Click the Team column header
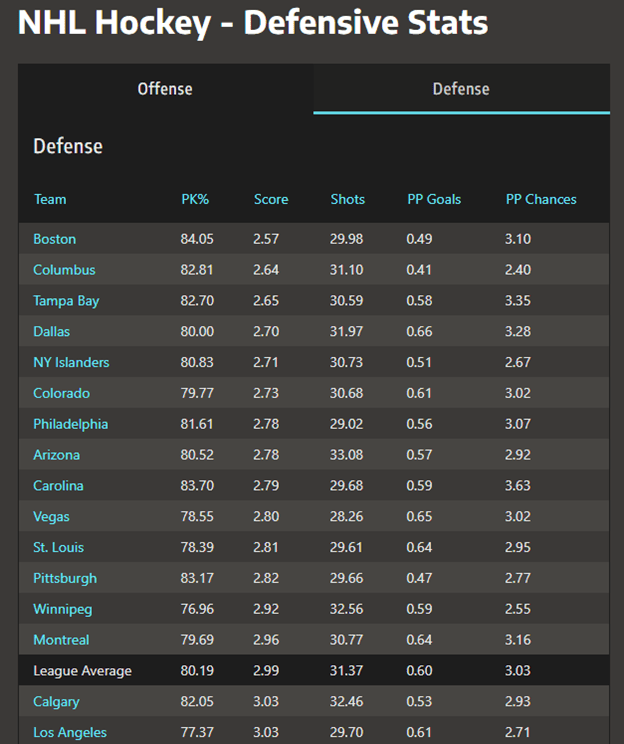The height and width of the screenshot is (744, 624). tap(50, 199)
